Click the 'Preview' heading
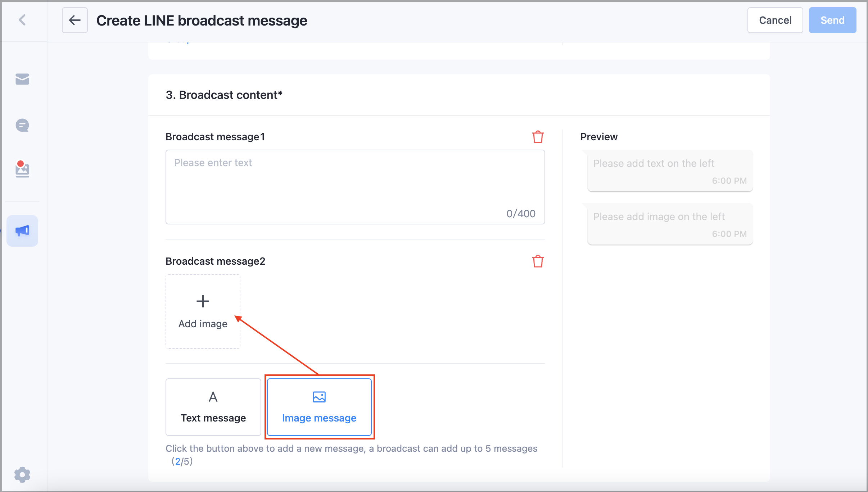Screen dimensions: 868x492 pyautogui.click(x=599, y=137)
